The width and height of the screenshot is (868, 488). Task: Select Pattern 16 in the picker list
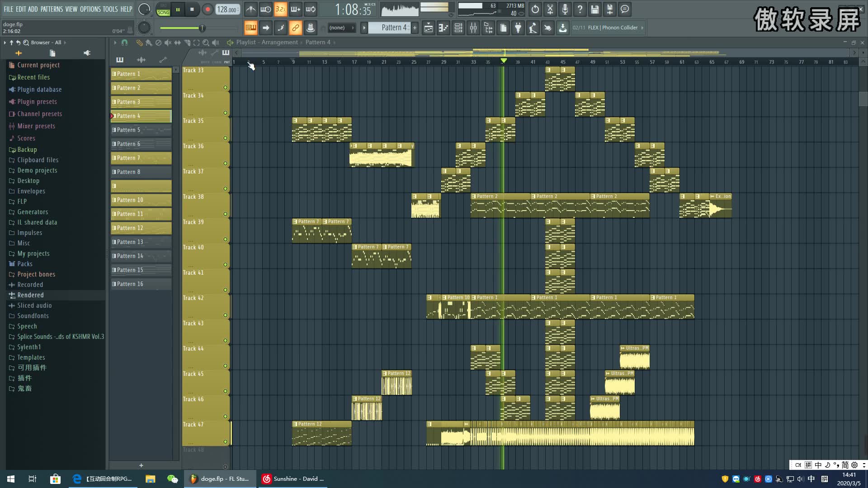[x=141, y=284]
